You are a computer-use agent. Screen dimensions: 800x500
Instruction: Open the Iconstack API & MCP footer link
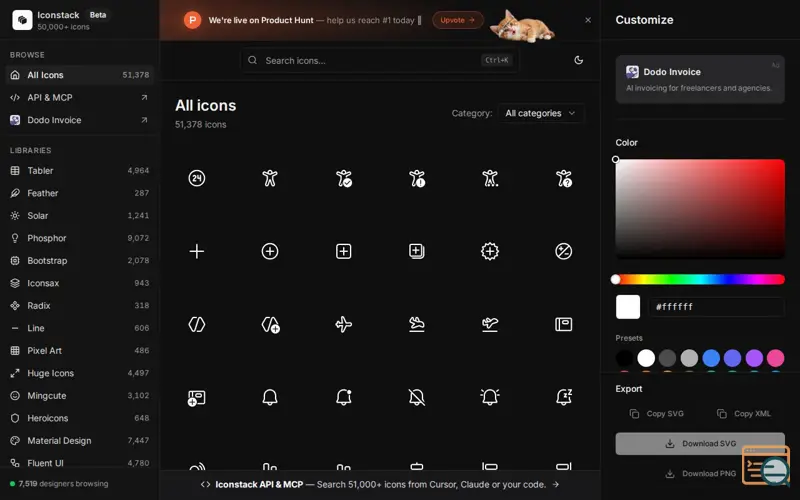(380, 484)
